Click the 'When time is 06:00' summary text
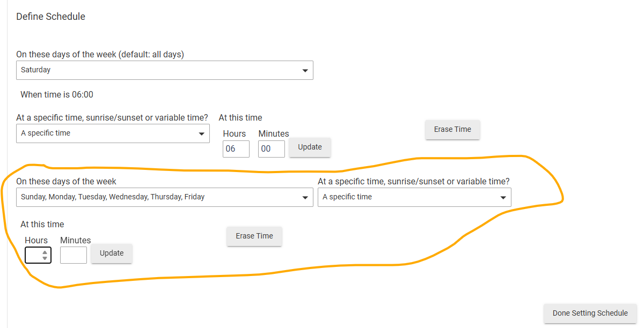This screenshot has height=328, width=644. [57, 95]
